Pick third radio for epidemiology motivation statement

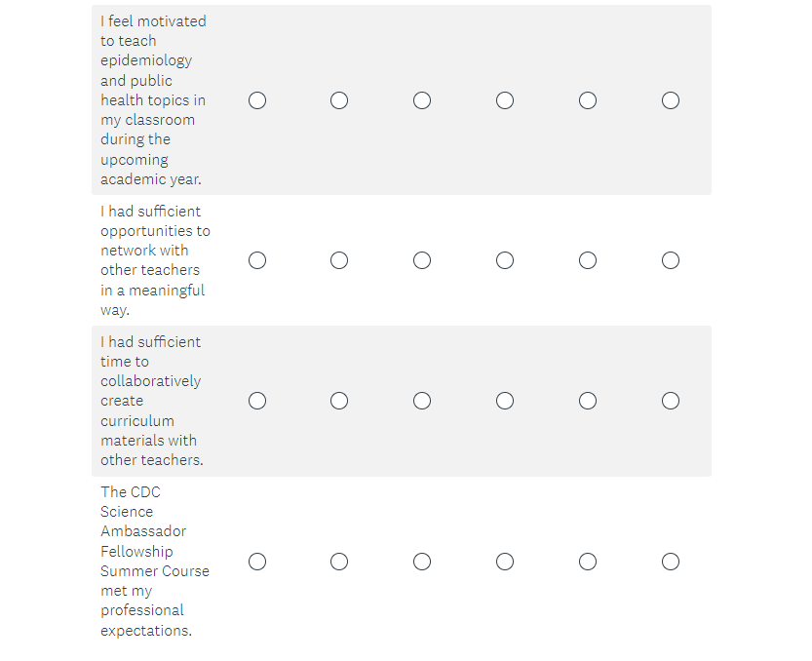(x=422, y=100)
